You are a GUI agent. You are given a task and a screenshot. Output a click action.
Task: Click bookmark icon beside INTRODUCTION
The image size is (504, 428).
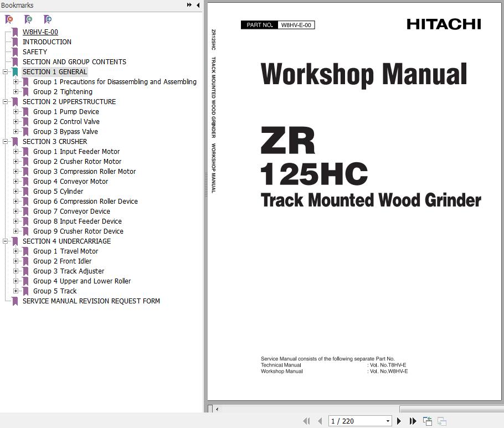(x=15, y=42)
